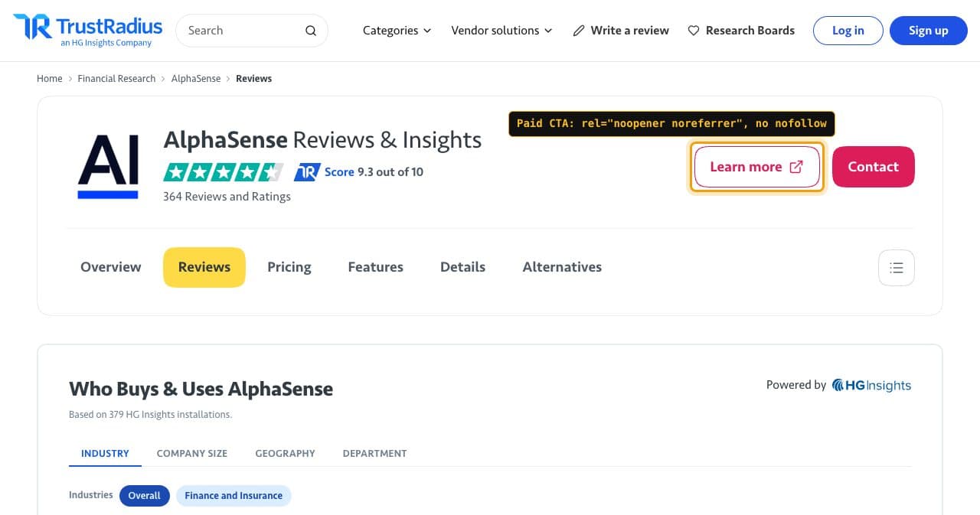980x515 pixels.
Task: Expand the Vendor solutions dropdown
Action: pos(501,31)
